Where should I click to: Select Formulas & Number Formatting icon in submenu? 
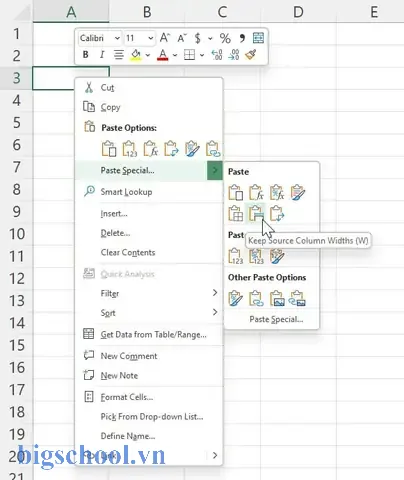(x=277, y=192)
